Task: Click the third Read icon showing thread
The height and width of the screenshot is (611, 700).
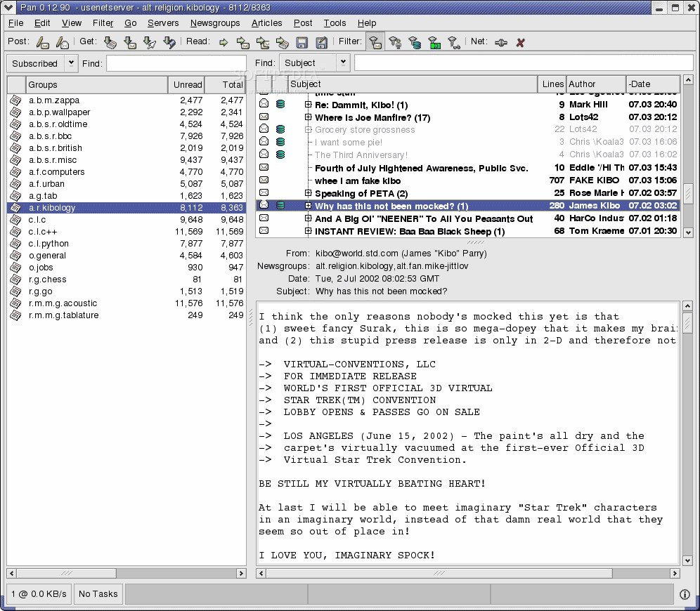Action: pos(263,42)
